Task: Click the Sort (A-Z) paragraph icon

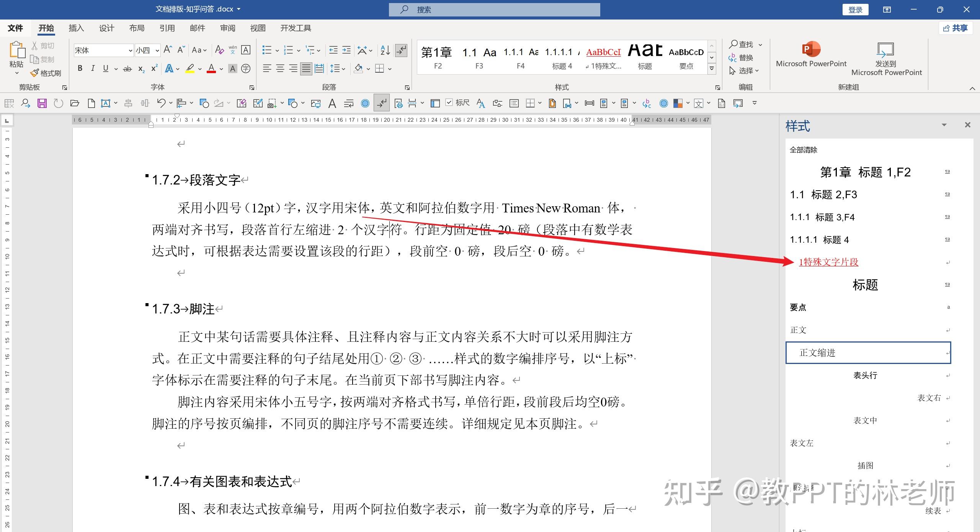Action: [385, 50]
